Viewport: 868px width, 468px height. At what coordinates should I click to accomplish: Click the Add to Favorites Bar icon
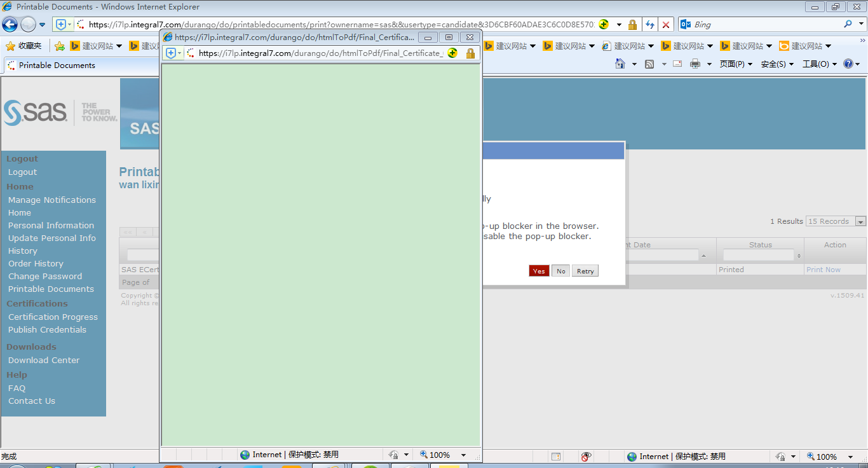pyautogui.click(x=60, y=46)
